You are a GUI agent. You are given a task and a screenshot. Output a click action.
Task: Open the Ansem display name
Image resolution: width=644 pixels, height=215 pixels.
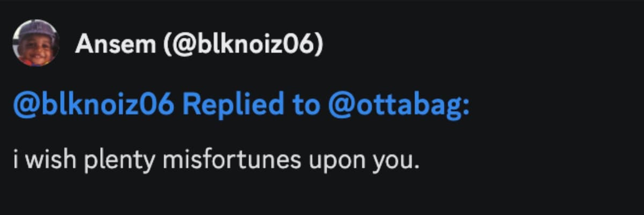[x=115, y=45]
